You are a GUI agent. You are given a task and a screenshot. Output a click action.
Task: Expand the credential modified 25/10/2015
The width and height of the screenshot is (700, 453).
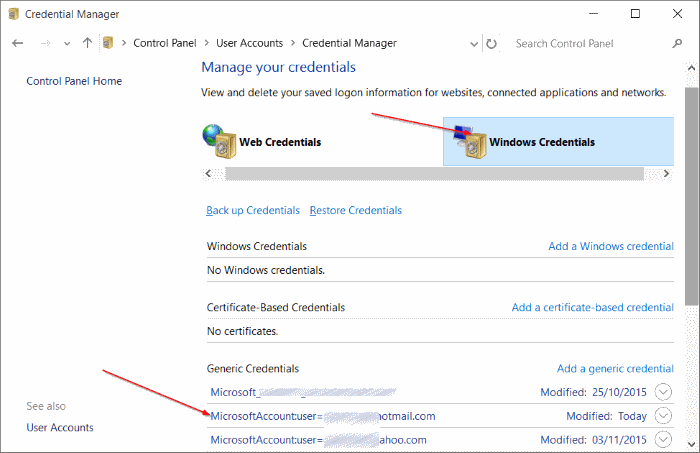[x=664, y=392]
